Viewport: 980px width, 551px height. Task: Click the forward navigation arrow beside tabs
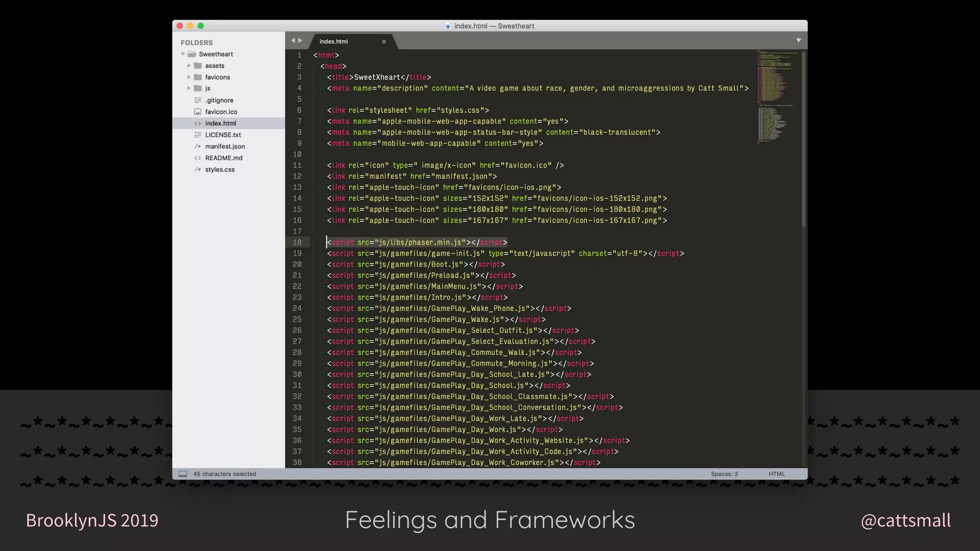pyautogui.click(x=301, y=41)
